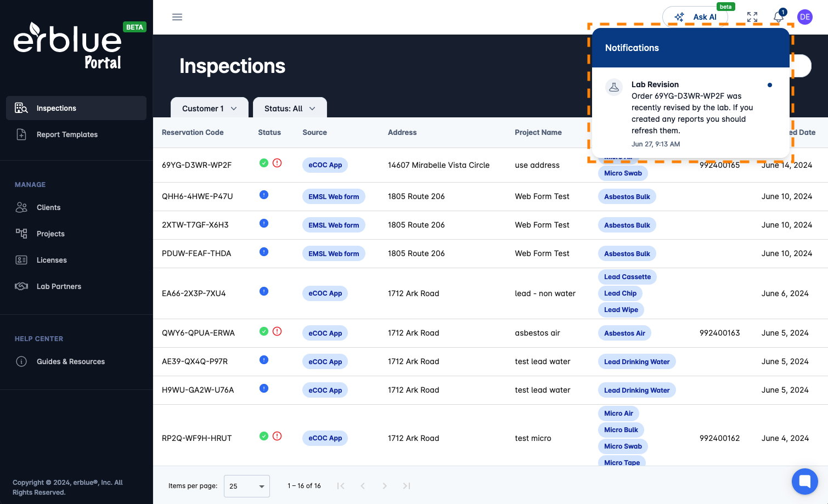Click Lead Drinking Water tag on AE39-QX4Q-P97R
Viewport: 828px width, 504px height.
pyautogui.click(x=637, y=362)
